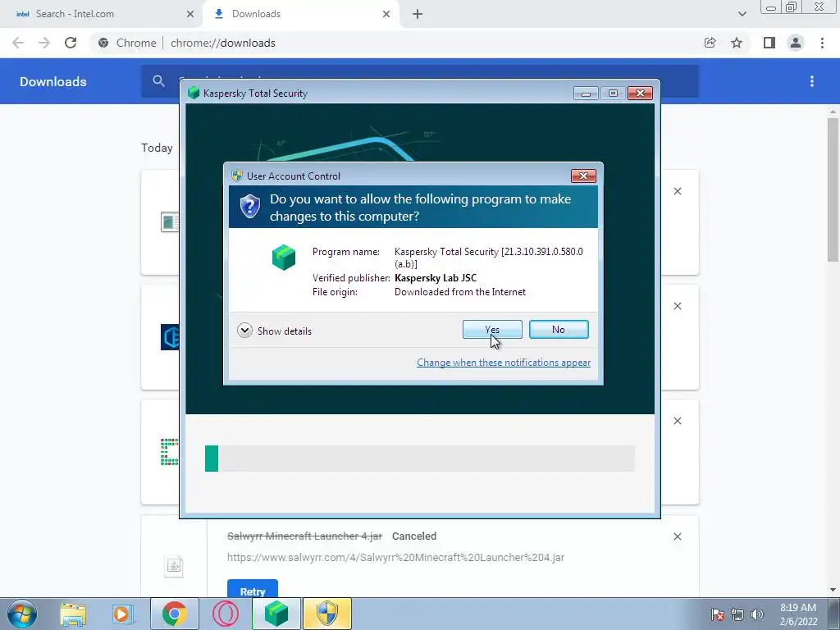840x630 pixels.
Task: Open the volume speaker tray icon
Action: 757,614
